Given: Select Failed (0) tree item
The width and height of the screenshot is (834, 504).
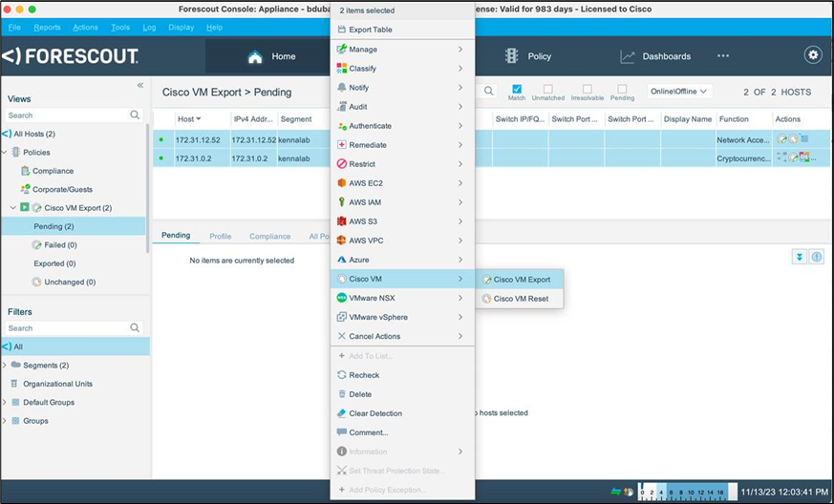Looking at the screenshot, I should (60, 245).
